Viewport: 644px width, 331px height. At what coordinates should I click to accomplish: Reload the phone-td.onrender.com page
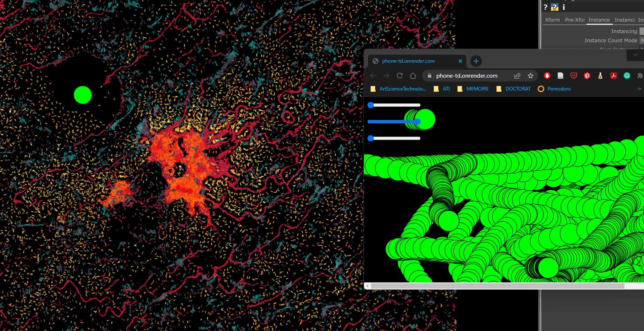tap(400, 76)
